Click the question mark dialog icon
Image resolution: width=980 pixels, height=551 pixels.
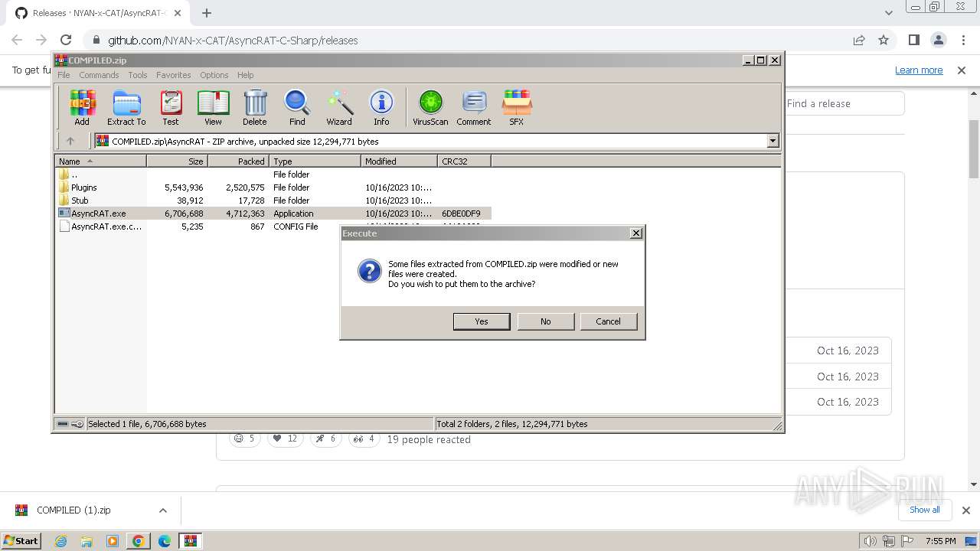(x=369, y=271)
